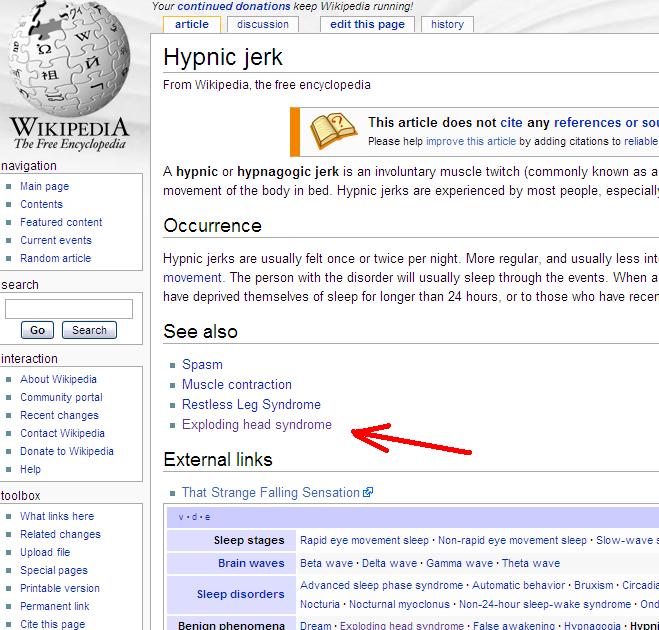This screenshot has height=630, width=659.
Task: Open the 'edit this page' tab
Action: pos(369,24)
